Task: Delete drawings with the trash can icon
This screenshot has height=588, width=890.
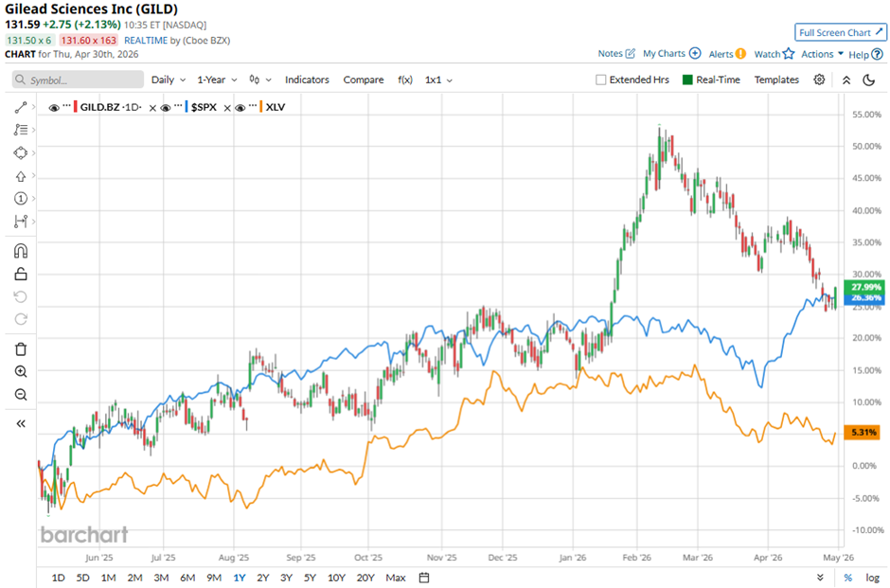Action: [x=21, y=348]
